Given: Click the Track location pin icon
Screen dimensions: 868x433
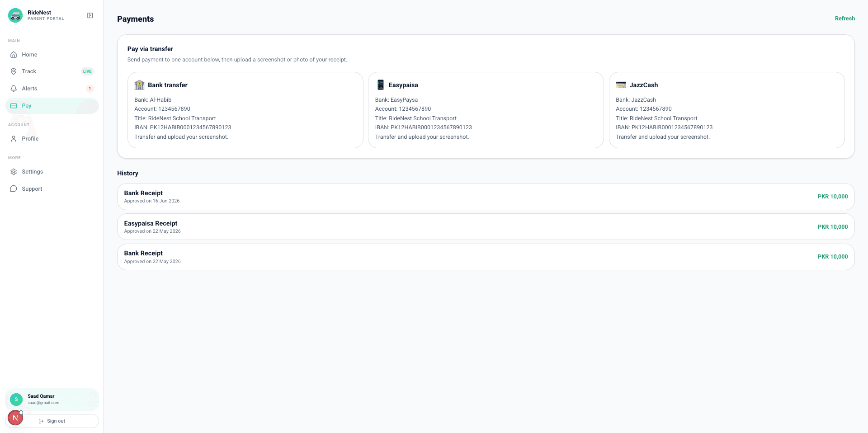Looking at the screenshot, I should (x=14, y=71).
